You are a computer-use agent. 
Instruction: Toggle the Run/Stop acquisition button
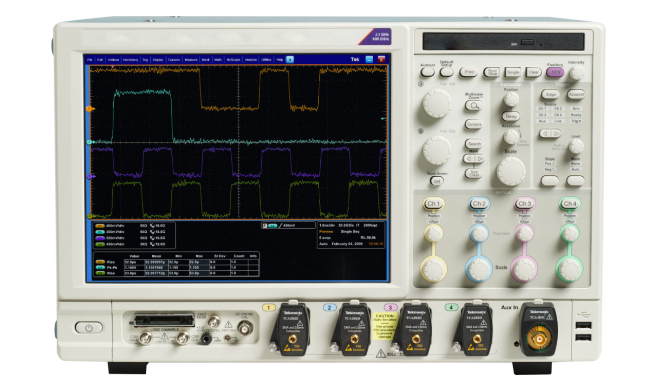(x=492, y=72)
